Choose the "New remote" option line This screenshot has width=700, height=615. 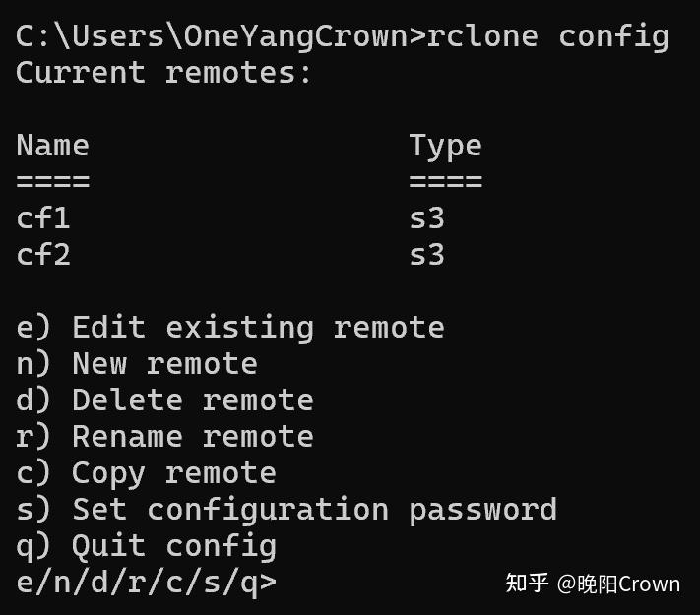point(137,364)
